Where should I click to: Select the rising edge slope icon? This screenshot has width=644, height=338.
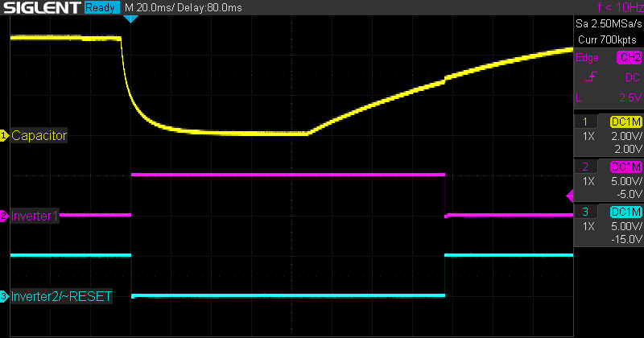point(592,77)
